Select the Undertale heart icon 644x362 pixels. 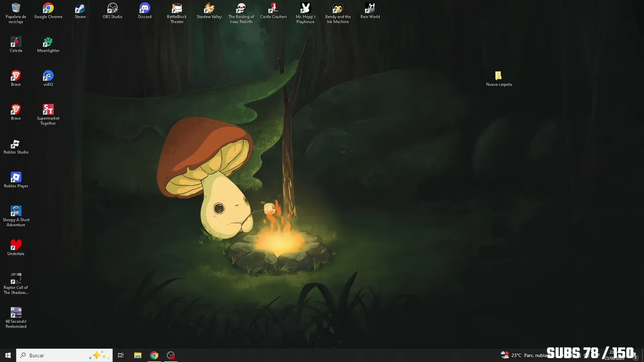[x=16, y=247]
